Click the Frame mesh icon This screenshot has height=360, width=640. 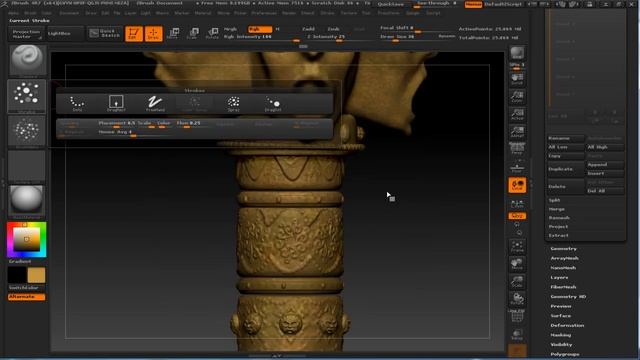(517, 246)
